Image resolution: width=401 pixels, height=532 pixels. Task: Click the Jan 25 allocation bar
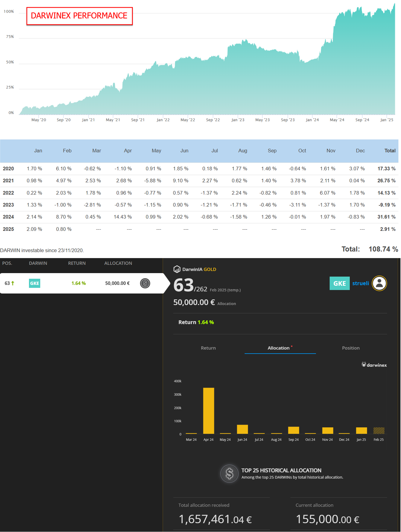[362, 431]
